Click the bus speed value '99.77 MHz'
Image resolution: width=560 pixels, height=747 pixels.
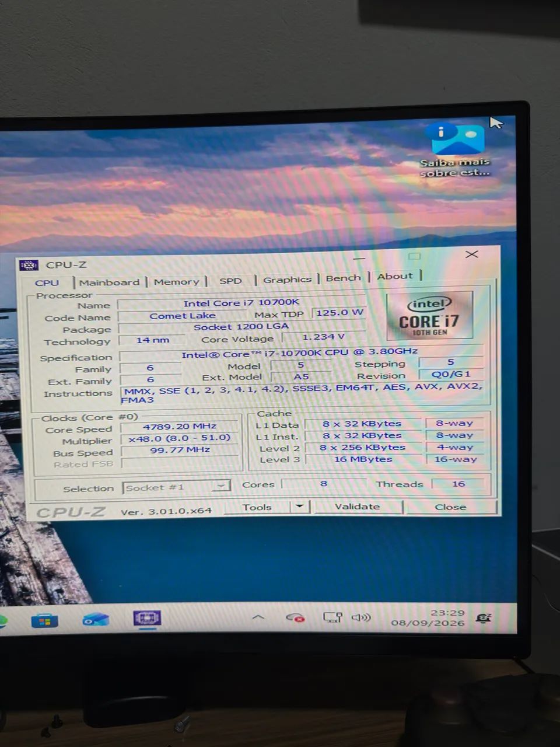pyautogui.click(x=180, y=450)
